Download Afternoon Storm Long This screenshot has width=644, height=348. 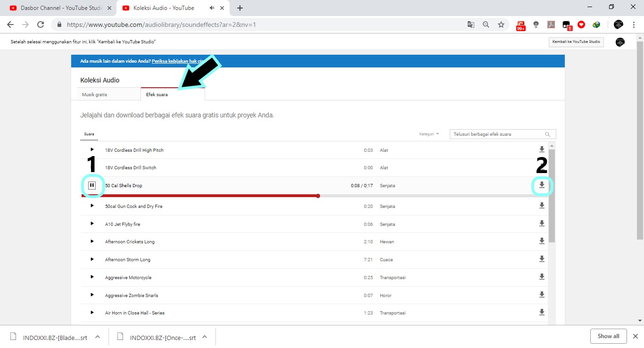coord(542,259)
